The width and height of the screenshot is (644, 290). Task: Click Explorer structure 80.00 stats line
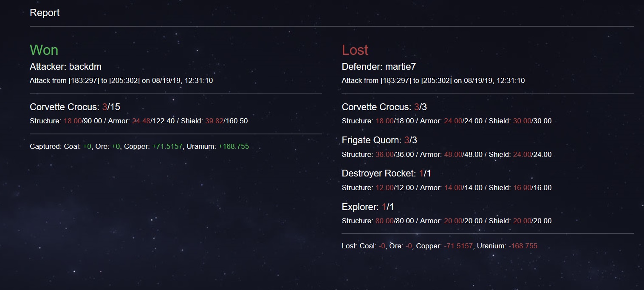point(447,221)
